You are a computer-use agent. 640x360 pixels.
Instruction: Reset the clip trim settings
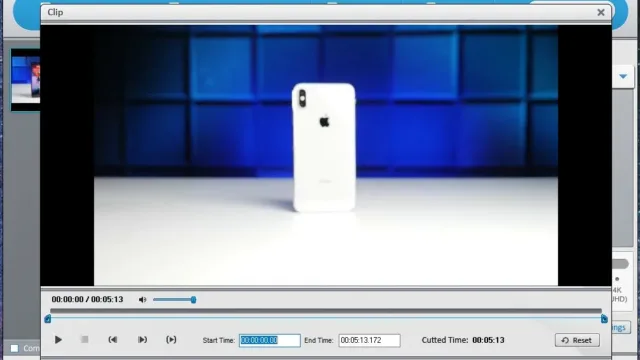[x=577, y=340]
